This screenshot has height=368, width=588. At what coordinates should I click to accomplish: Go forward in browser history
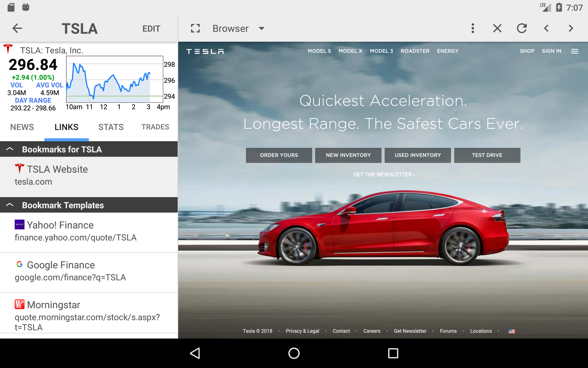(x=571, y=28)
